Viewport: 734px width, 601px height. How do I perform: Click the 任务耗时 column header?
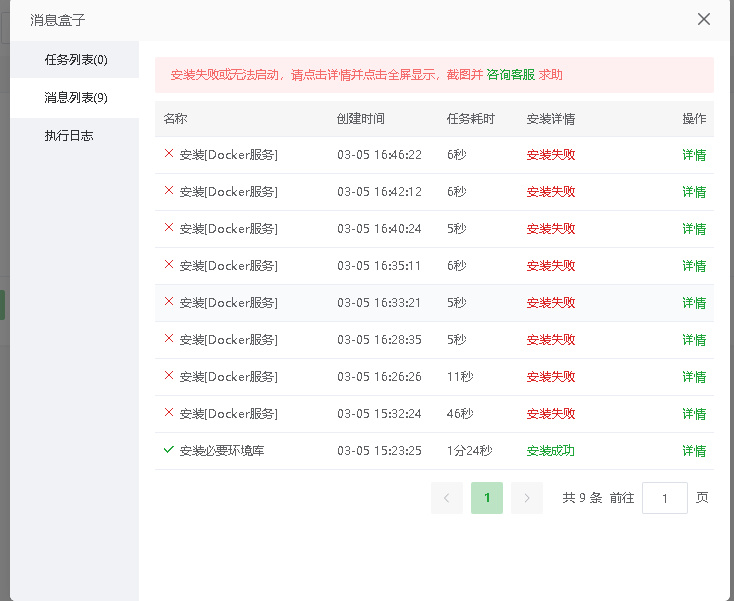coord(470,119)
